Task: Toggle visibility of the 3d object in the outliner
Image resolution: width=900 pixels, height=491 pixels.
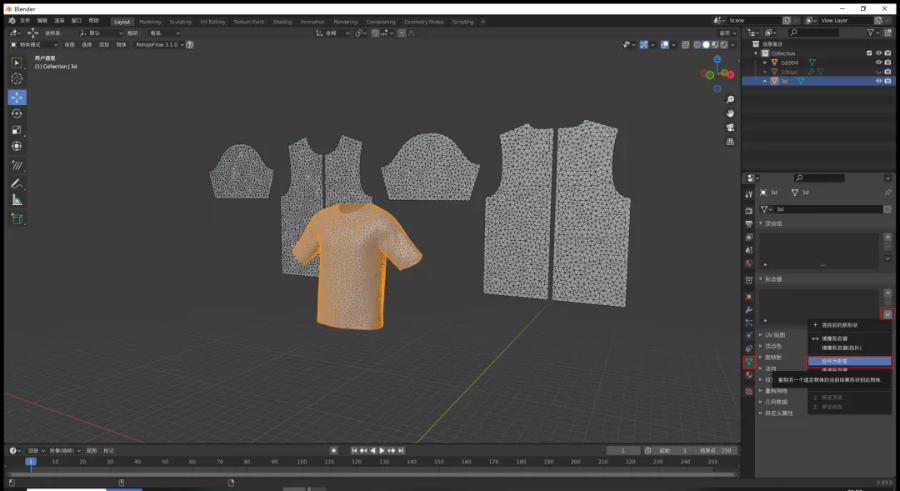Action: tap(878, 81)
